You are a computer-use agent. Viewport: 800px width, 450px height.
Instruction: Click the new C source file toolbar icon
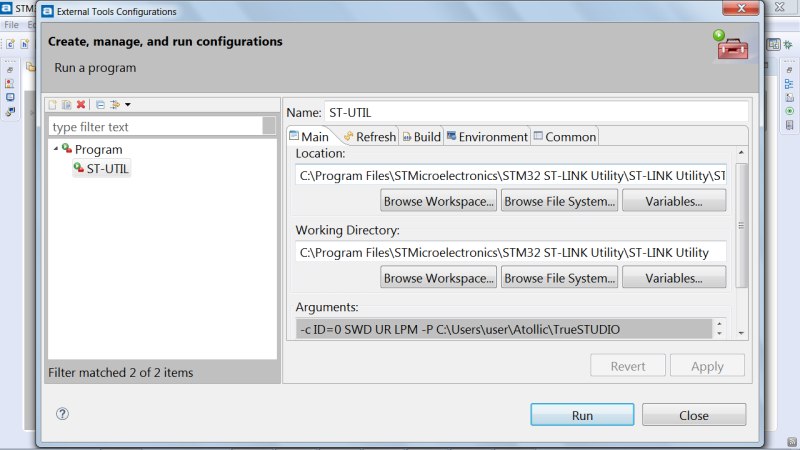point(10,44)
